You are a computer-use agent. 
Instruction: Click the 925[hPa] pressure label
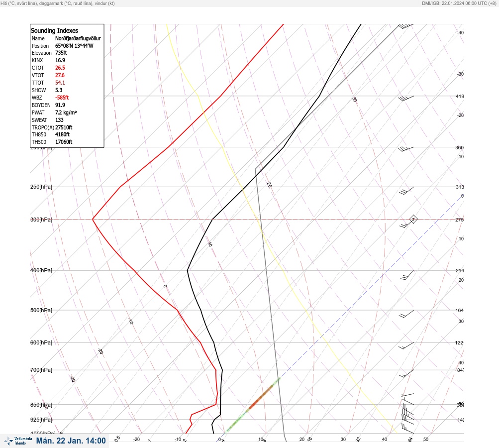[x=41, y=420]
